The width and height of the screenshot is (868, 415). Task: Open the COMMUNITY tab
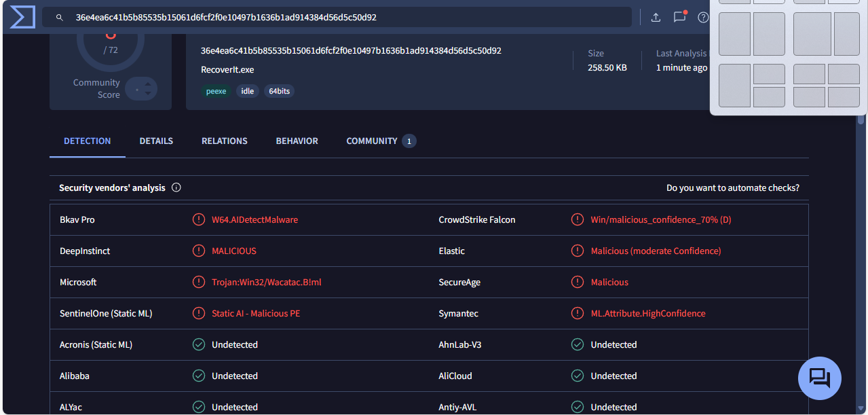[381, 141]
